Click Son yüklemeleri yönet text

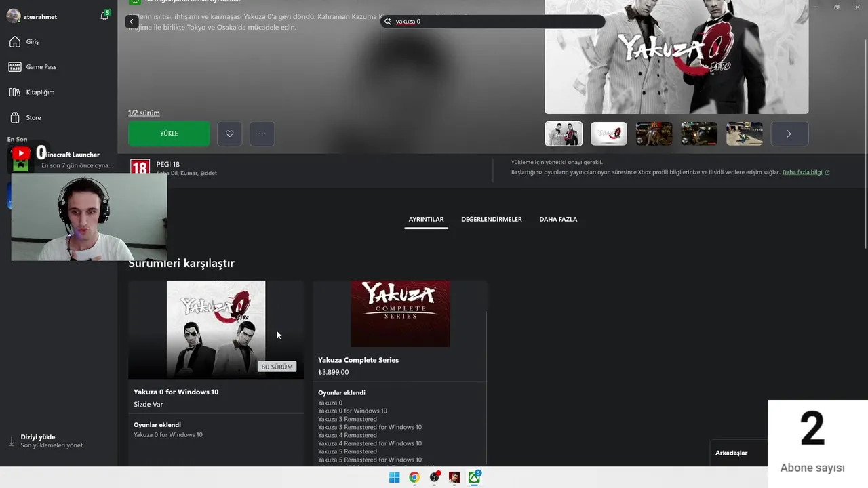pyautogui.click(x=52, y=445)
